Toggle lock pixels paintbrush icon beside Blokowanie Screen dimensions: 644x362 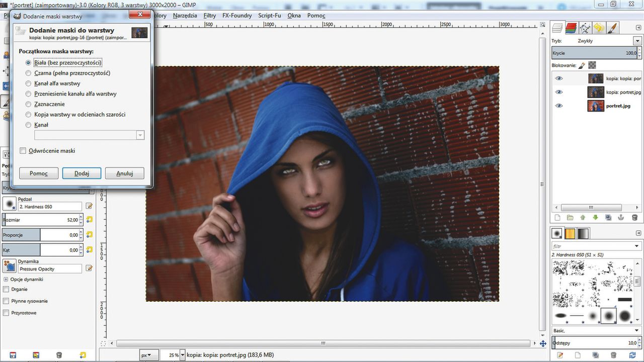point(582,65)
